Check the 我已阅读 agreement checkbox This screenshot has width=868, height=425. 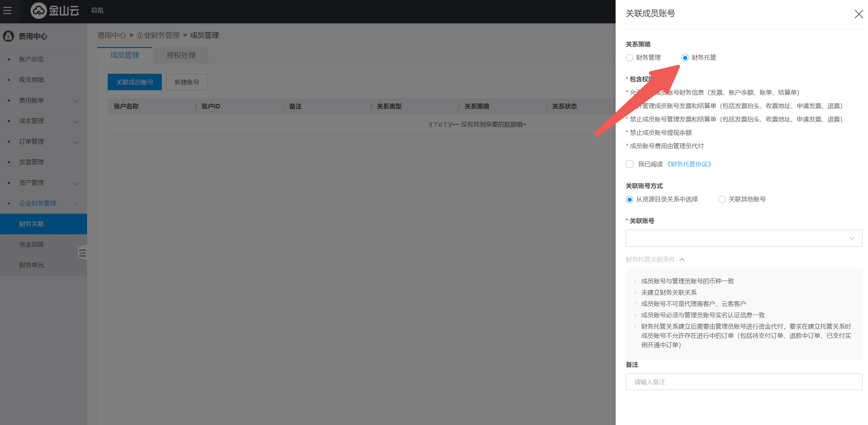[x=629, y=164]
